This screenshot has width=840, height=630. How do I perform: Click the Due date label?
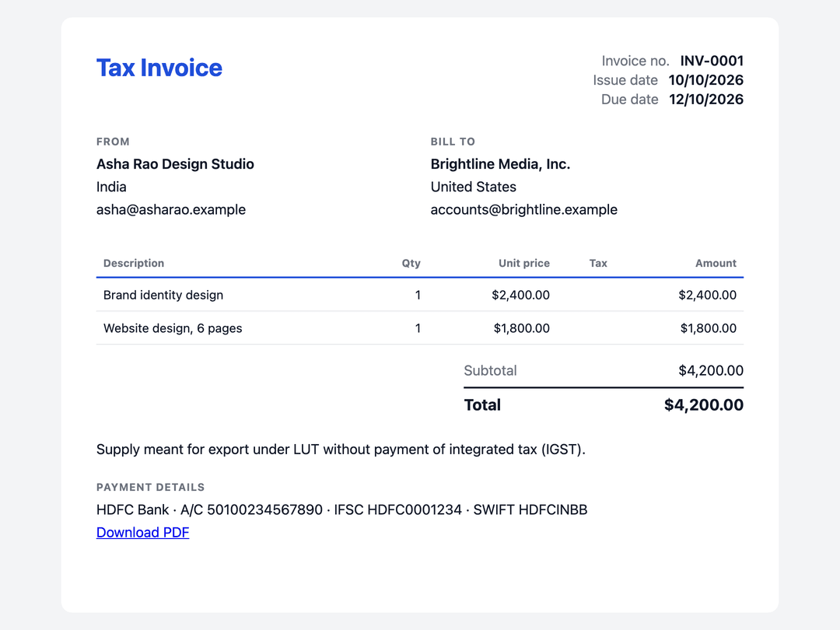click(x=629, y=99)
